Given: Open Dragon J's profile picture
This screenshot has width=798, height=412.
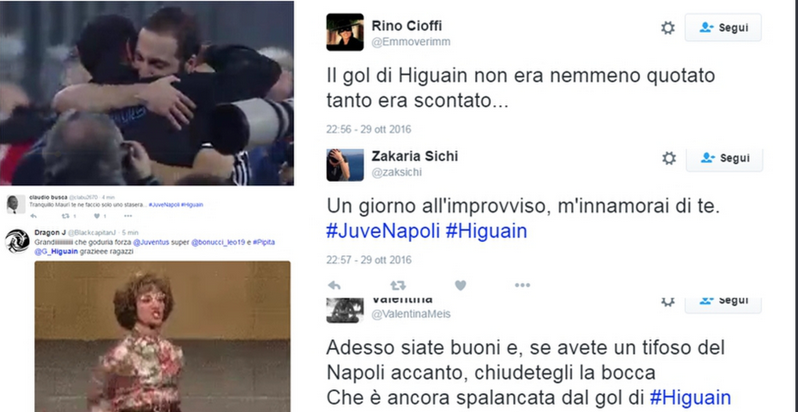Looking at the screenshot, I should (17, 241).
